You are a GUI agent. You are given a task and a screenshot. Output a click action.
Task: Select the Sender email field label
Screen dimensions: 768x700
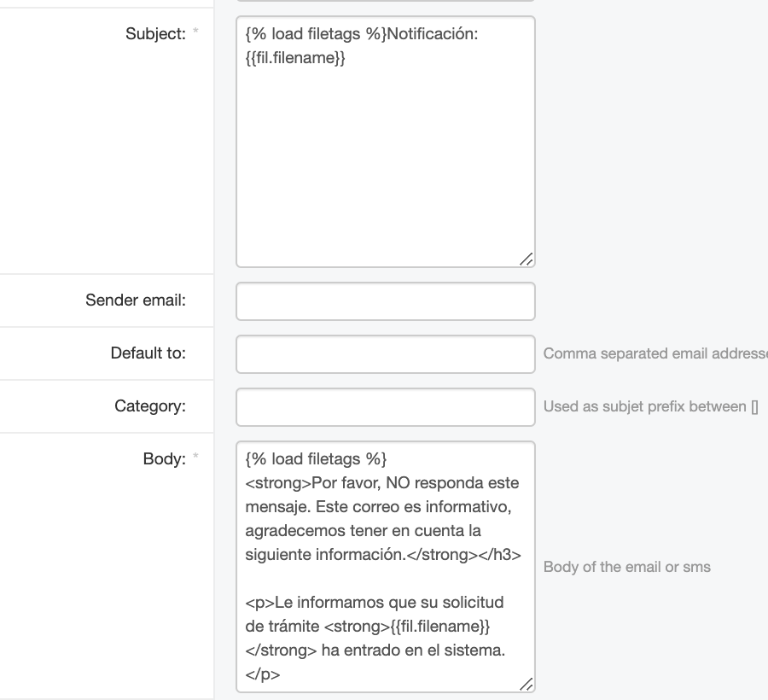click(x=136, y=300)
